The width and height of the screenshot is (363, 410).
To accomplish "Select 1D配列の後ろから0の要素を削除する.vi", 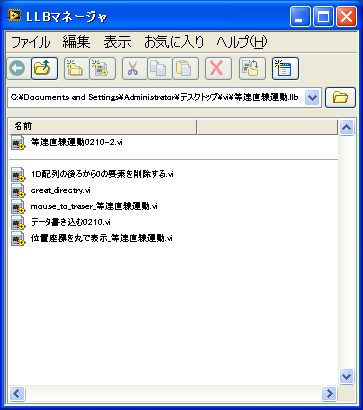I will [102, 174].
